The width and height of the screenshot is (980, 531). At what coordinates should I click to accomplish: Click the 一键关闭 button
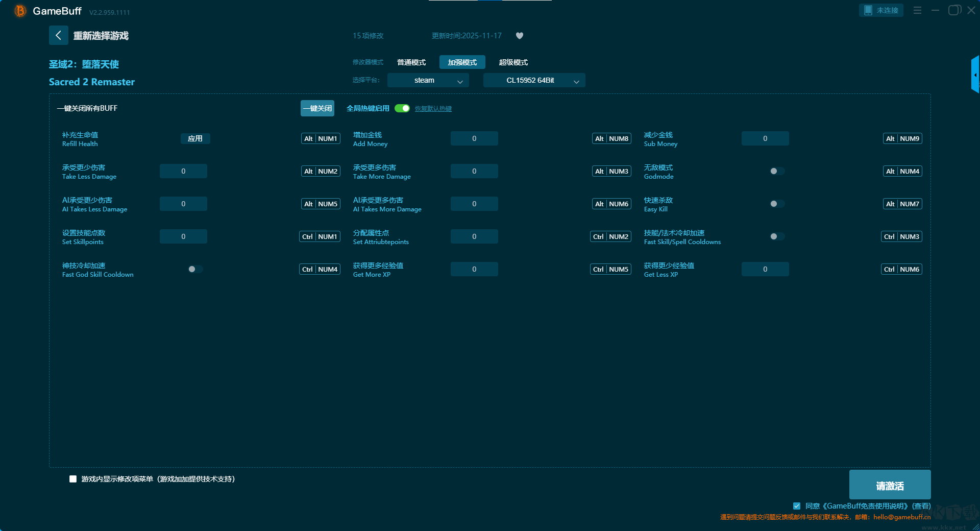click(317, 108)
